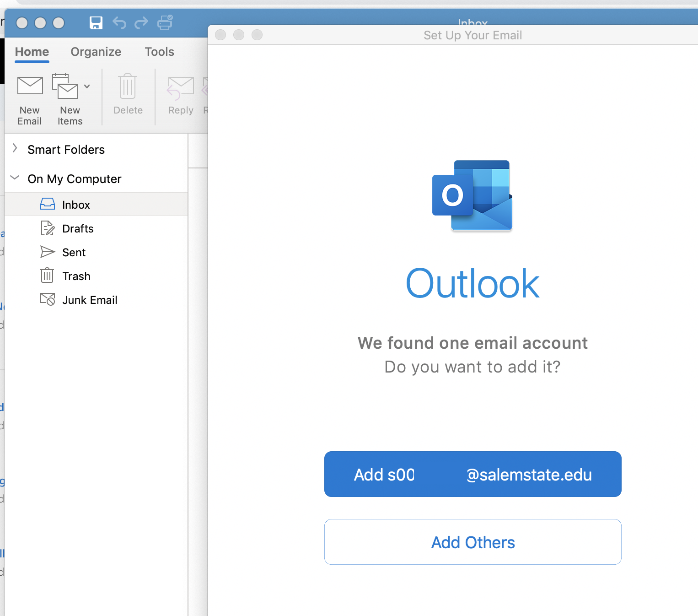698x616 pixels.
Task: Open the Tools tab
Action: (160, 52)
